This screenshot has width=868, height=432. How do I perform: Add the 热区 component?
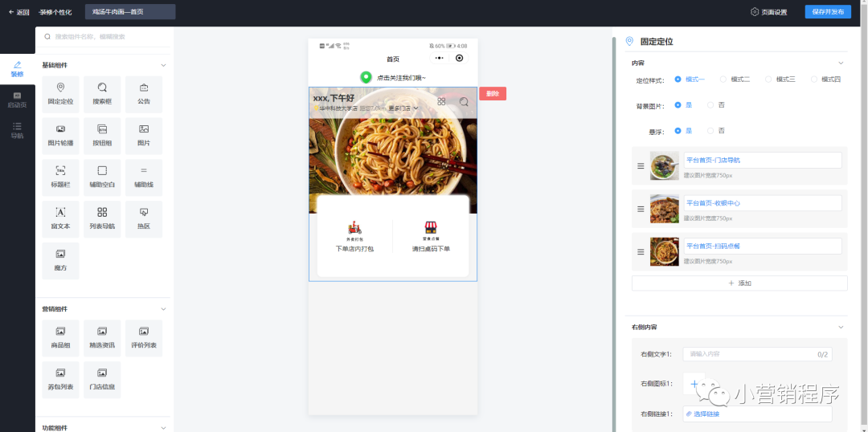(x=144, y=219)
